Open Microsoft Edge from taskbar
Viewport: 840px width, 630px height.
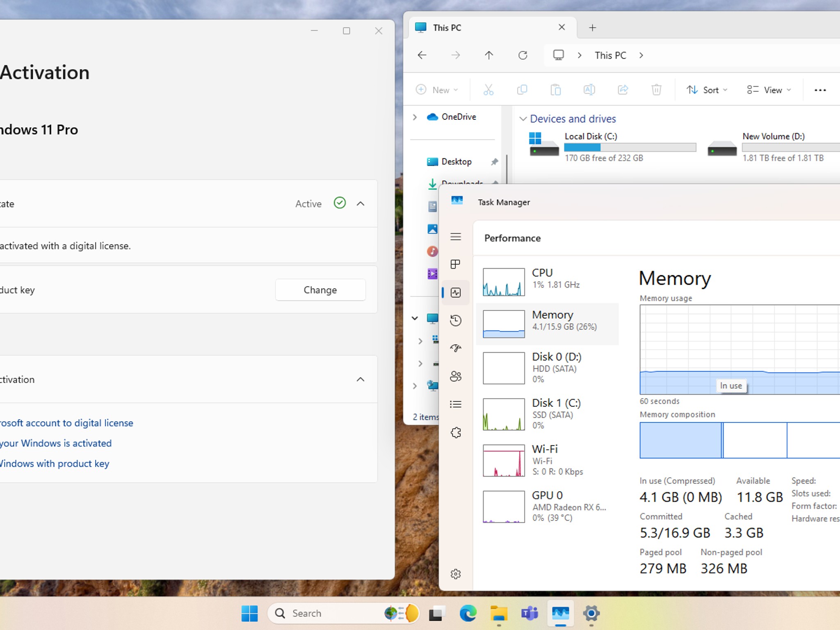click(x=468, y=614)
